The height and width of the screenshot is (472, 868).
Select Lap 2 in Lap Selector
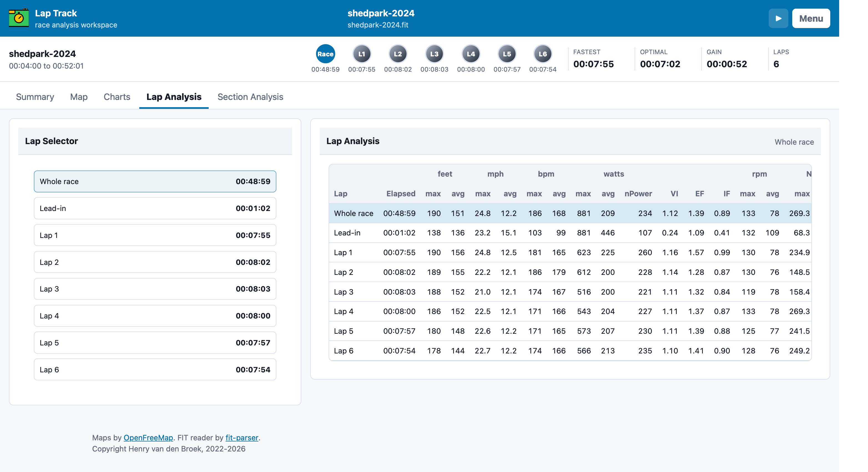[155, 262]
